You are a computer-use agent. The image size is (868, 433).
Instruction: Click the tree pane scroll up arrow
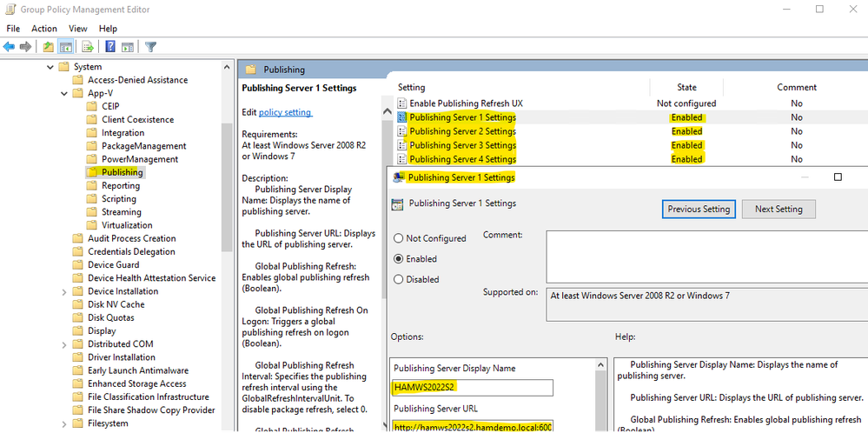point(227,68)
